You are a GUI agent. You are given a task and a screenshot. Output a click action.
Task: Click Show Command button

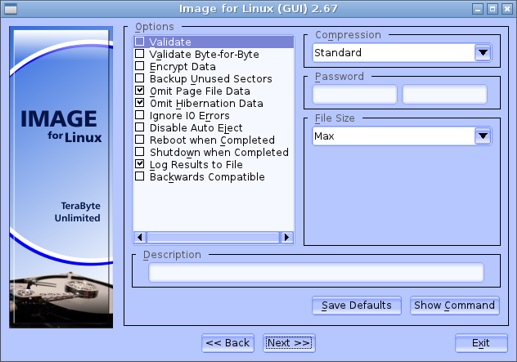455,305
